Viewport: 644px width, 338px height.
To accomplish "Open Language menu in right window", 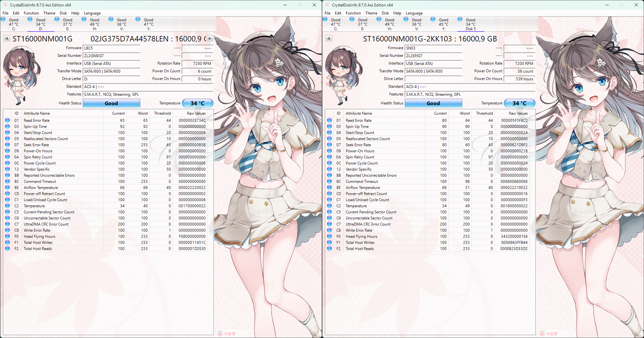I will (414, 13).
